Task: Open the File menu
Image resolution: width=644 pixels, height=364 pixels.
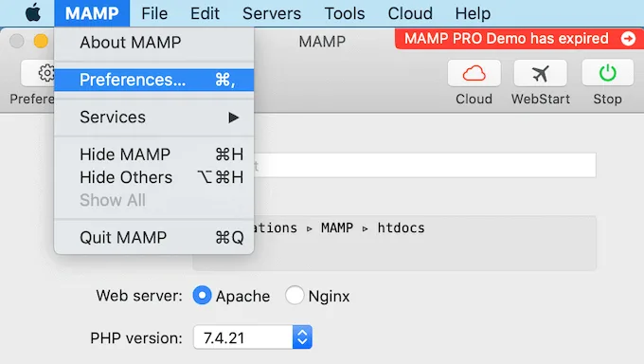Action: (154, 13)
